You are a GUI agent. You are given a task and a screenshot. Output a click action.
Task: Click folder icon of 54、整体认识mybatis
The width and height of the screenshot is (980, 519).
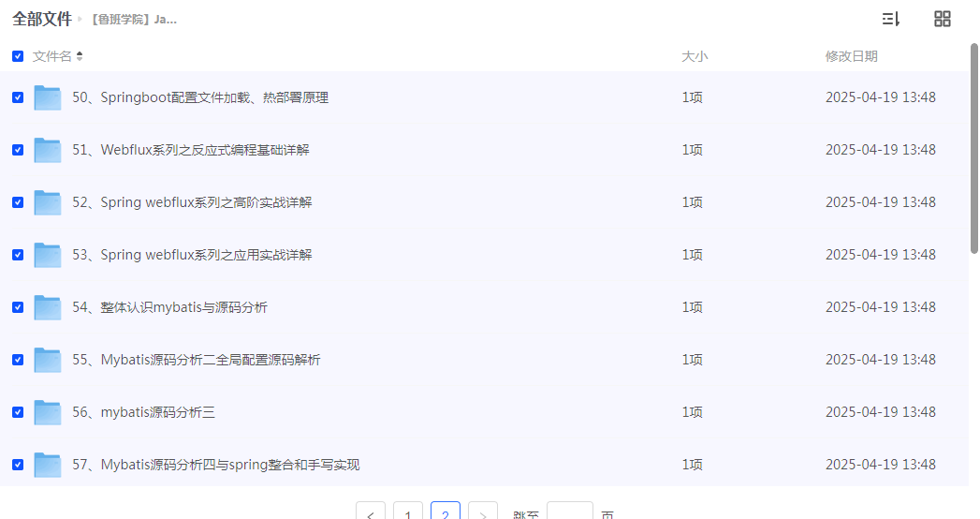pos(47,307)
